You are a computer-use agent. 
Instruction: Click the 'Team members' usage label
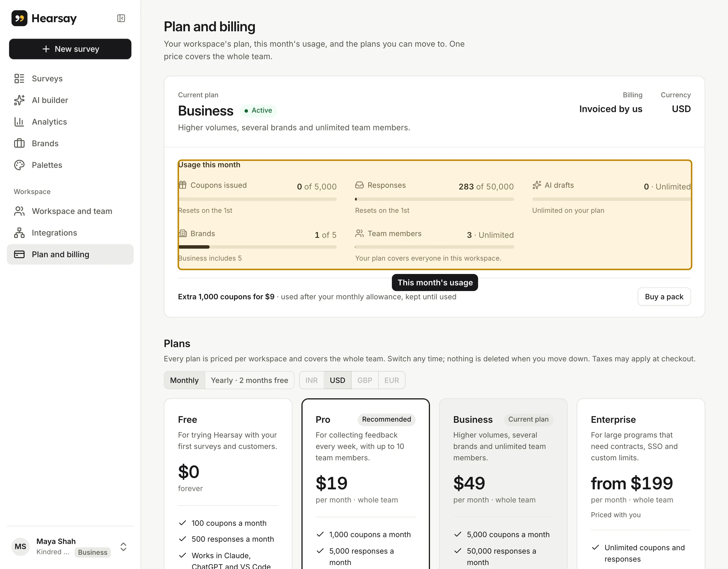coord(394,234)
